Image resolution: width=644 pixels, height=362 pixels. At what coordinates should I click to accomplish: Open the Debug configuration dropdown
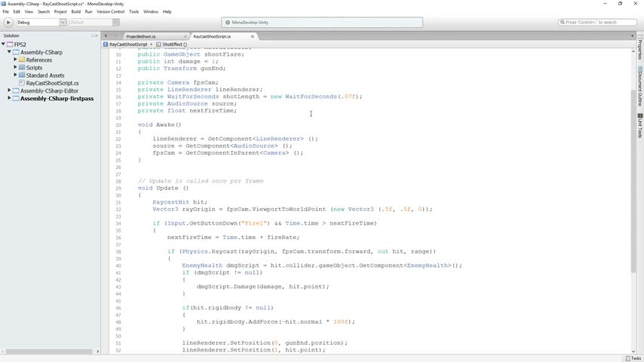click(x=41, y=22)
